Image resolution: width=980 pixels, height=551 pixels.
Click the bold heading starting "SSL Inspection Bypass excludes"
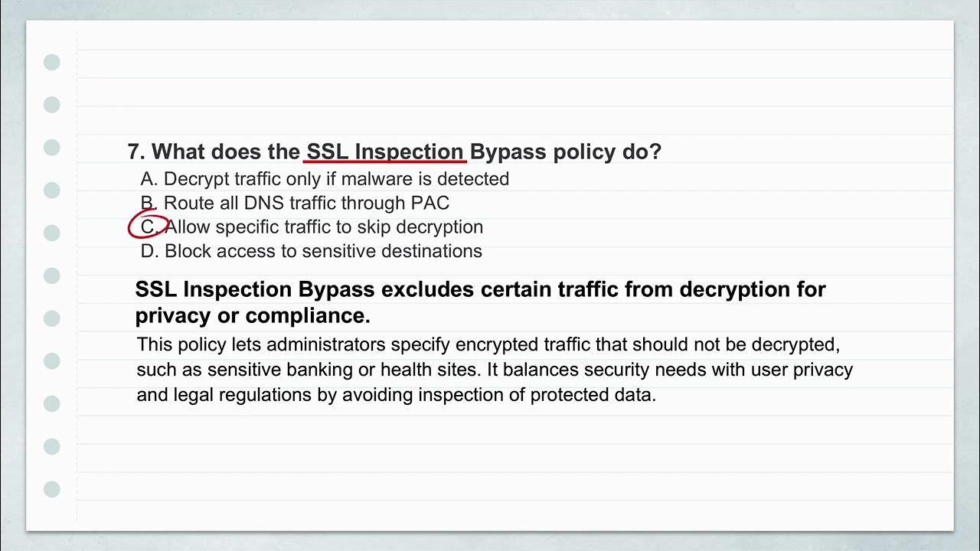[480, 289]
